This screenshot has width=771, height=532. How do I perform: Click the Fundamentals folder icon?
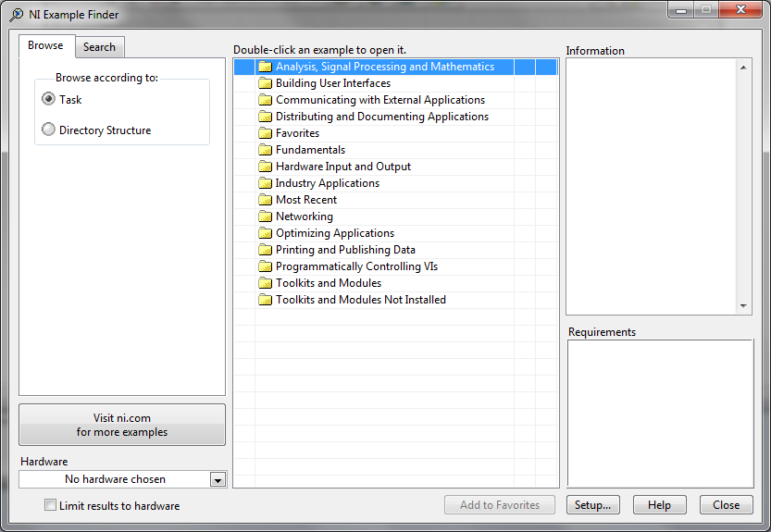(265, 150)
